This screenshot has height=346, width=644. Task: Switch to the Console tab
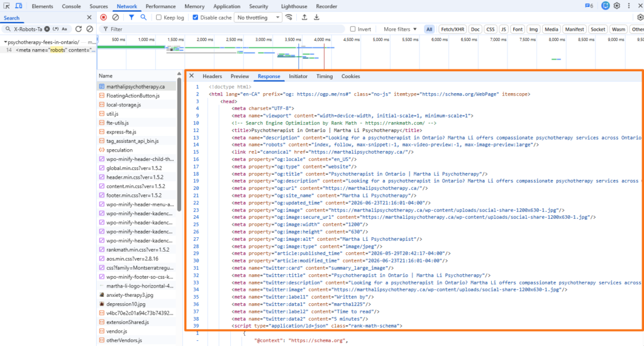(x=71, y=6)
